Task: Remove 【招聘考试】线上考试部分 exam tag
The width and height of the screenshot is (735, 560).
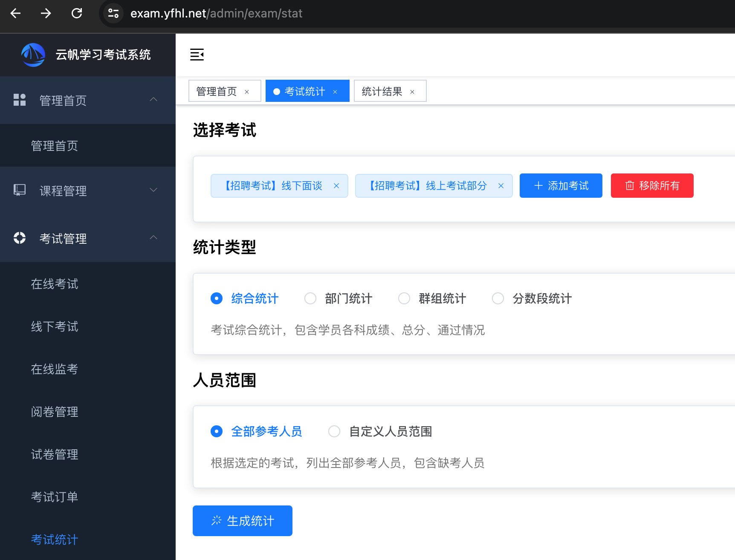Action: point(501,186)
